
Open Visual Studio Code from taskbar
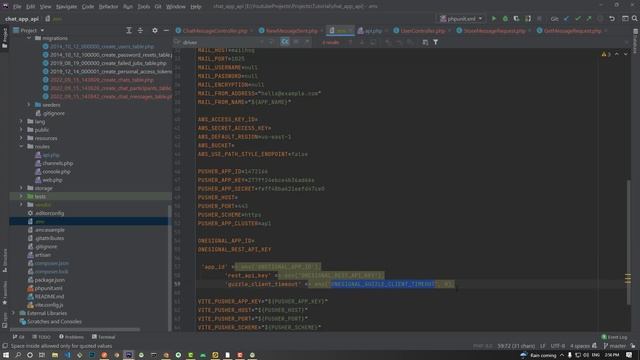pos(67,355)
